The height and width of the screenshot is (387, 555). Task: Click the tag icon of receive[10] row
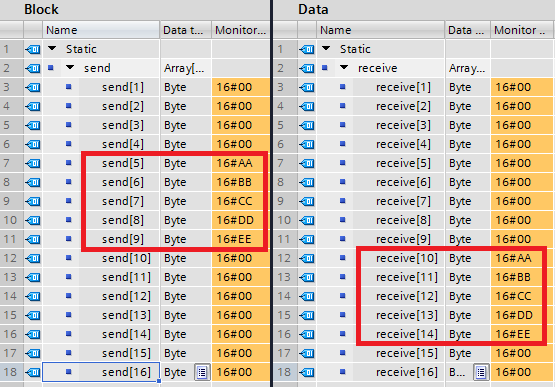tap(307, 258)
